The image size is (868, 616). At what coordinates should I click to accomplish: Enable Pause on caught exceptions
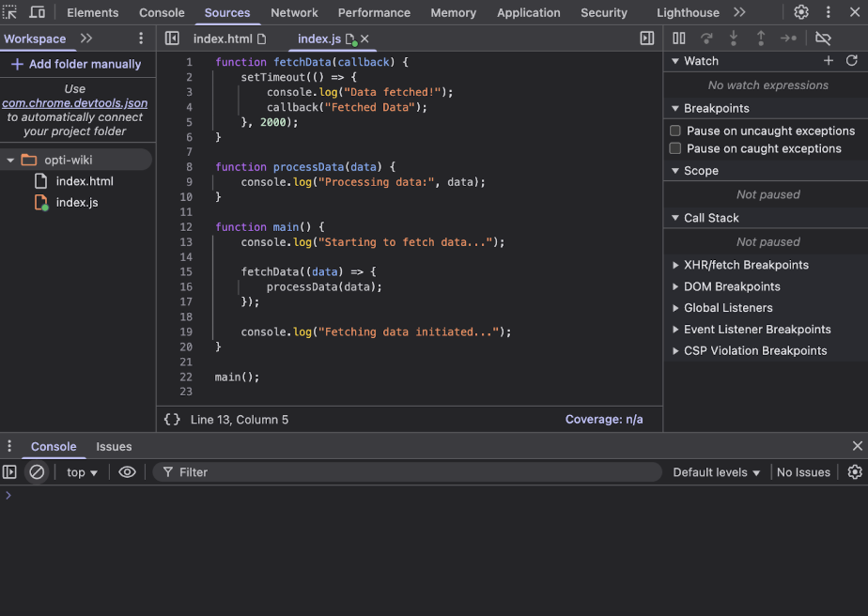pyautogui.click(x=675, y=149)
